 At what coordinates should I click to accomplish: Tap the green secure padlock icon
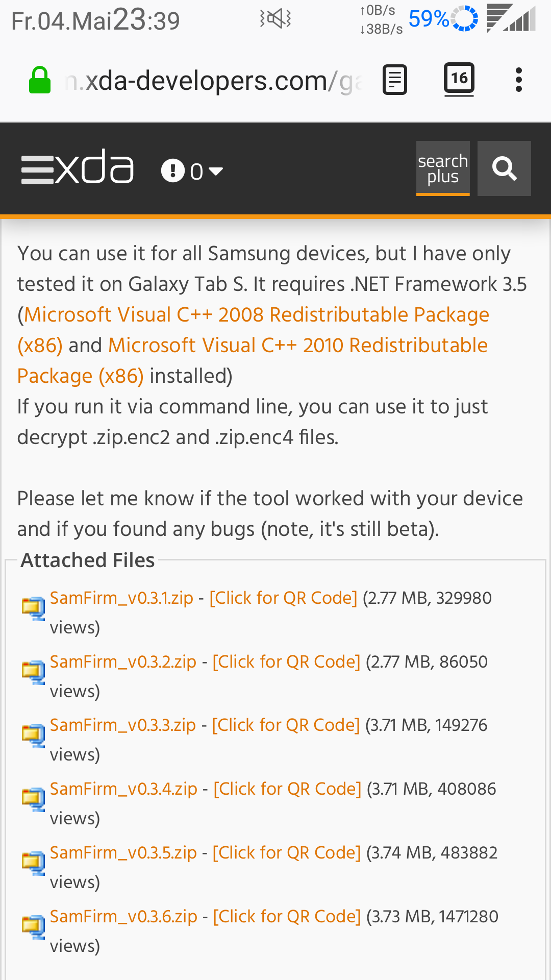click(40, 81)
